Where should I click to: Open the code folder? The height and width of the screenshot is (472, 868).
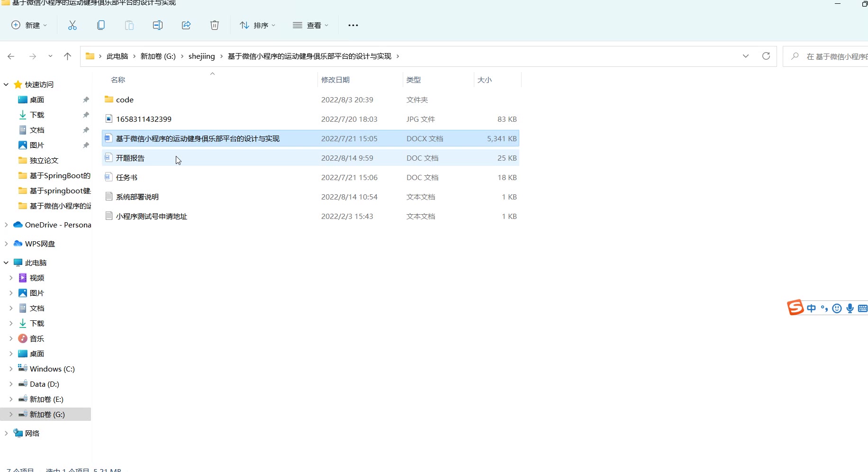click(125, 100)
